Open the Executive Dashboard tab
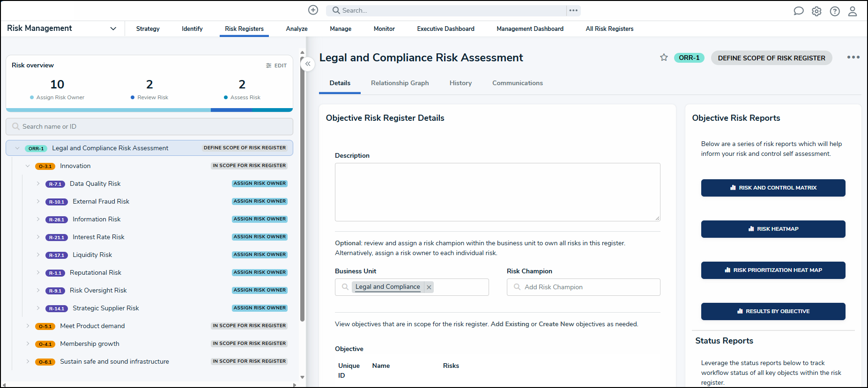Image resolution: width=868 pixels, height=388 pixels. (445, 29)
